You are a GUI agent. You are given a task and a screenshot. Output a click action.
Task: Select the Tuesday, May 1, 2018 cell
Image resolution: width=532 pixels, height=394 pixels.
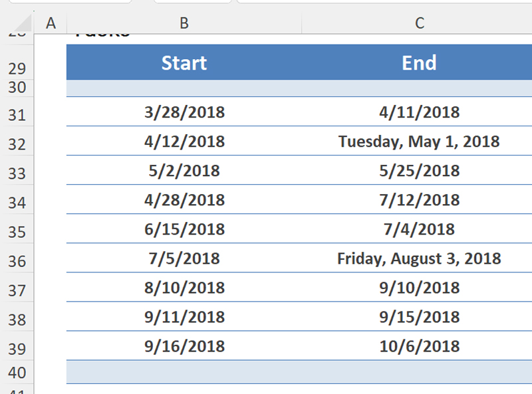(x=418, y=142)
